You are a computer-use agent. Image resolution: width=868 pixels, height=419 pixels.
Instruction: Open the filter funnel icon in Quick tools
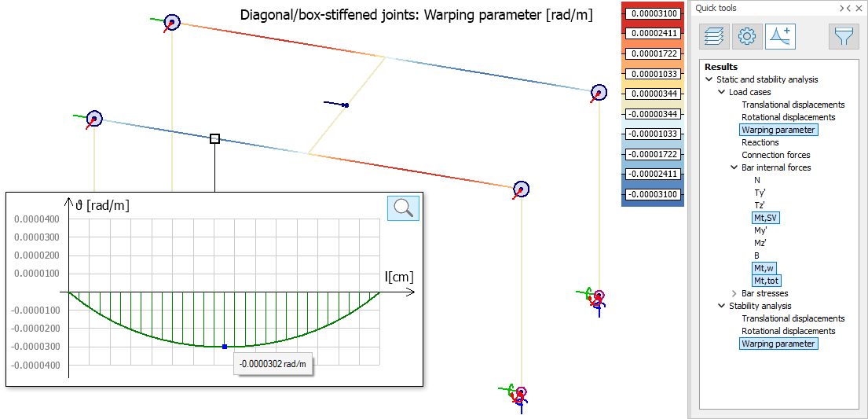[x=844, y=37]
